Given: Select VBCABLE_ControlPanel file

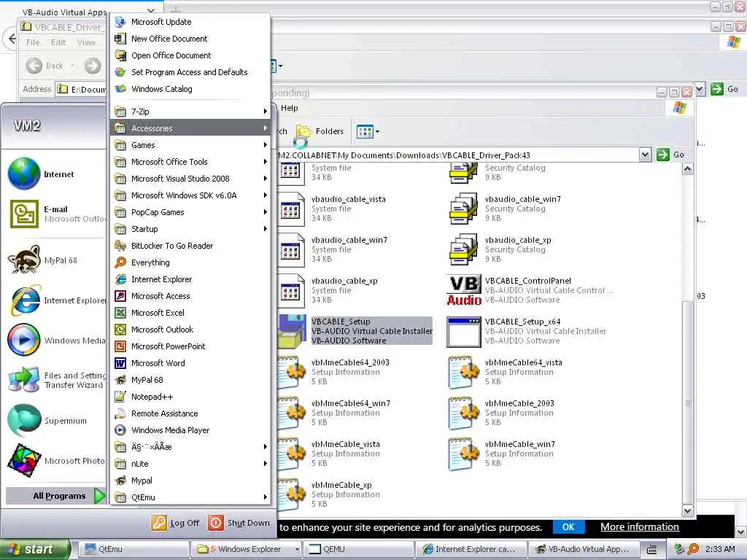Looking at the screenshot, I should pyautogui.click(x=530, y=290).
